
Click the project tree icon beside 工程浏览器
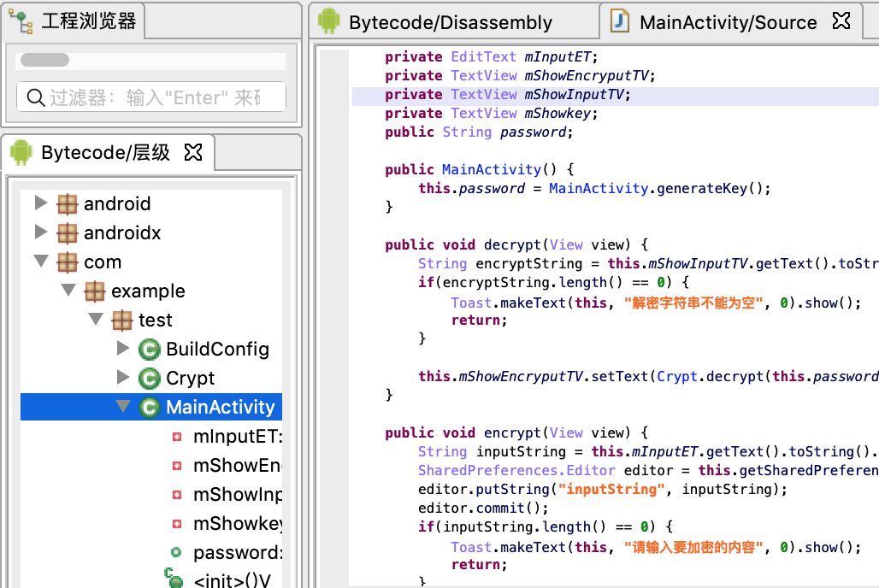tap(21, 22)
